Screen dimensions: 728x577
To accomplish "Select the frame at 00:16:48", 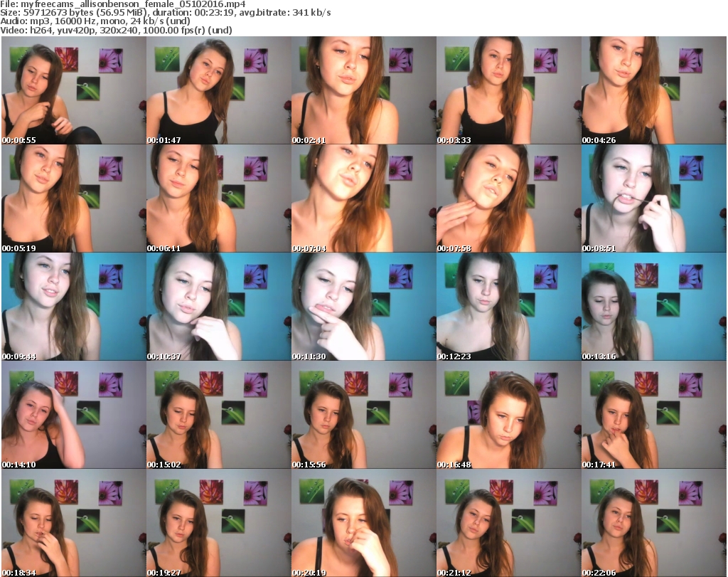I will (x=508, y=415).
